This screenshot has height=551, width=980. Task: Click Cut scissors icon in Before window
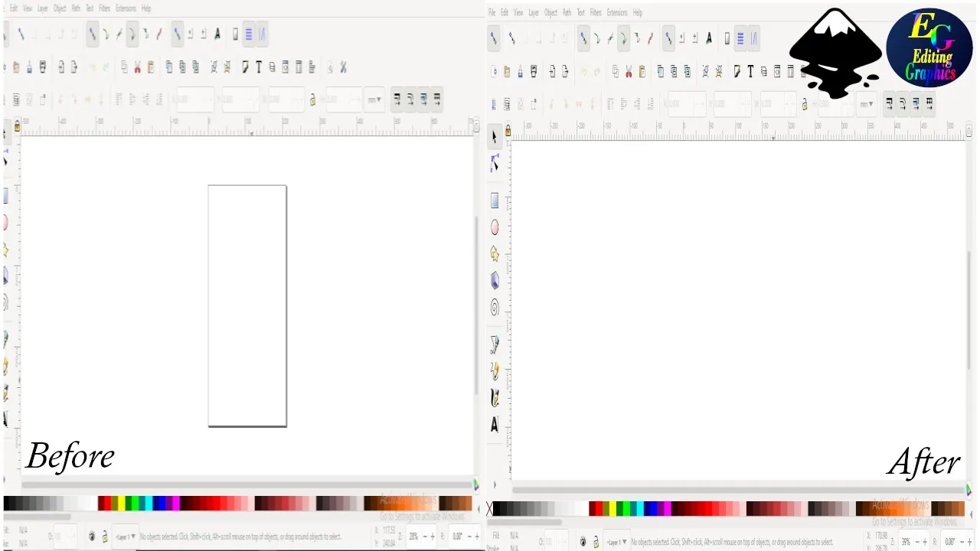click(137, 67)
